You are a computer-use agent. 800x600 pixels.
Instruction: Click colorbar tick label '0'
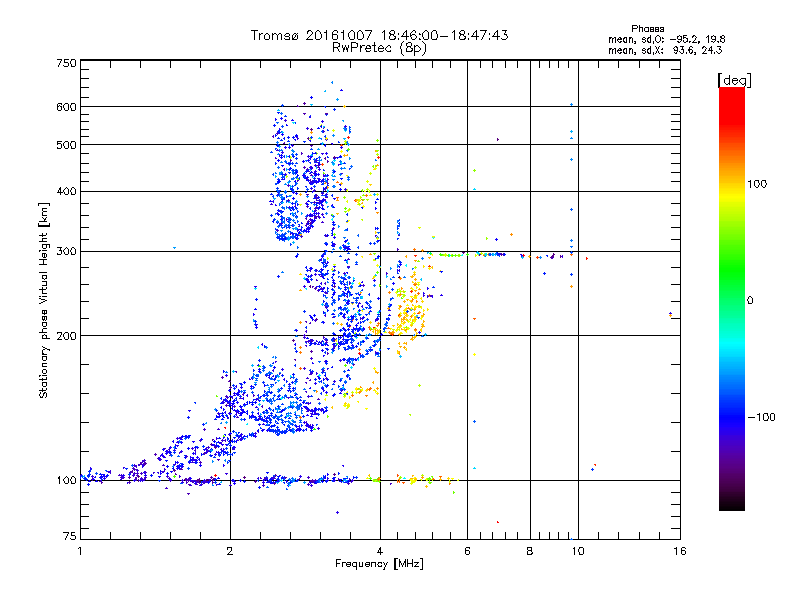(750, 301)
